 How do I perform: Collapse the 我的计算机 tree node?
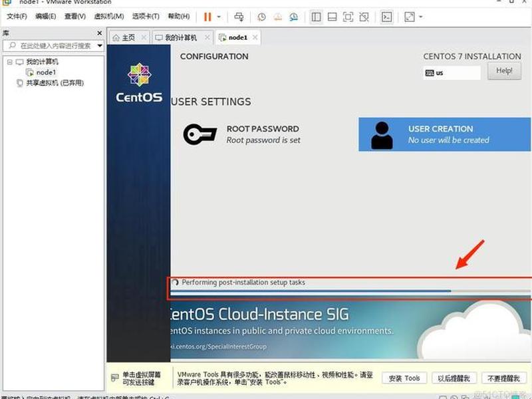click(9, 62)
